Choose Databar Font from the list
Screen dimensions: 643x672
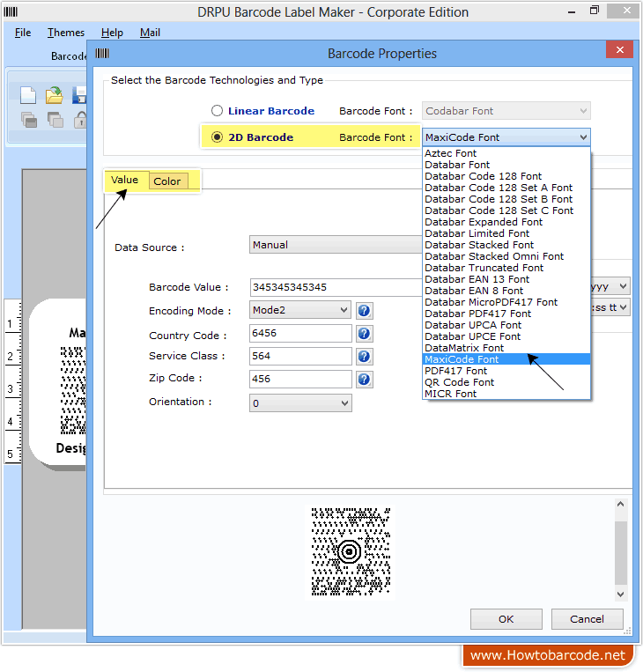coord(506,165)
